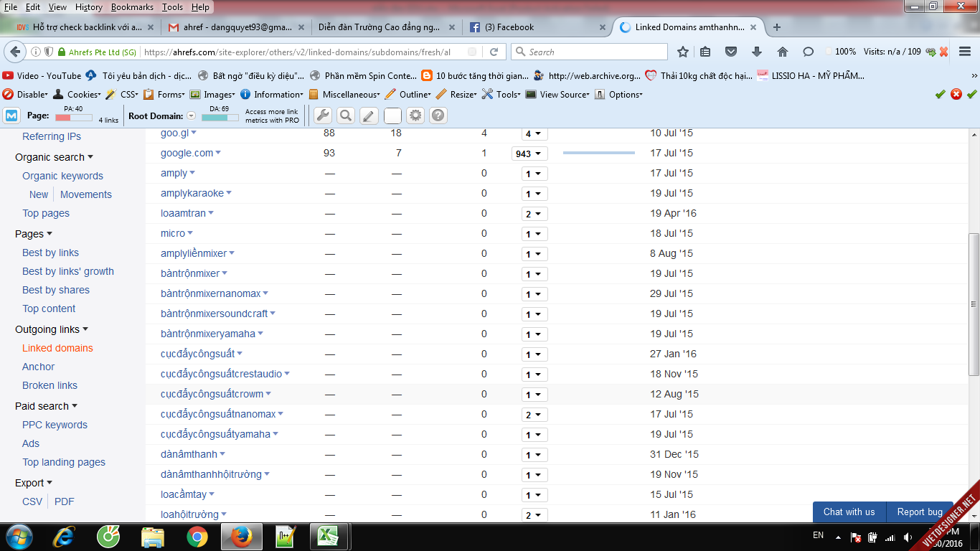
Task: Click the red error X icon in the developer toolbar
Action: [956, 94]
